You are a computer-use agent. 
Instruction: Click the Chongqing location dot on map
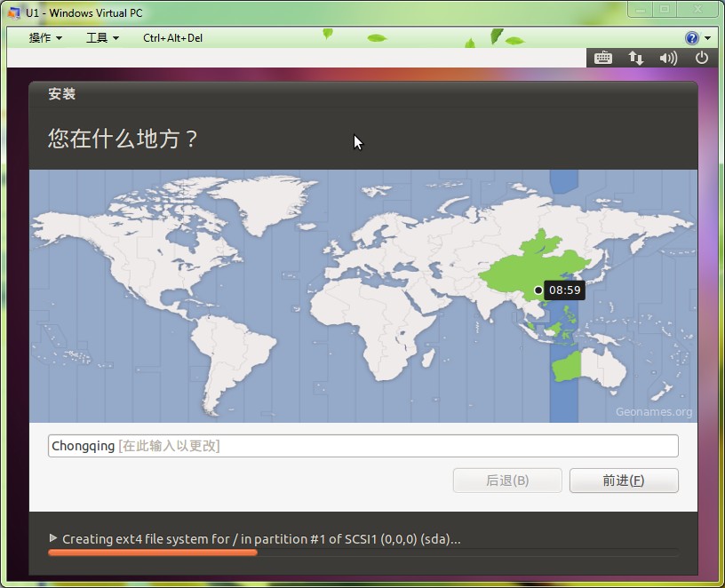click(x=538, y=290)
